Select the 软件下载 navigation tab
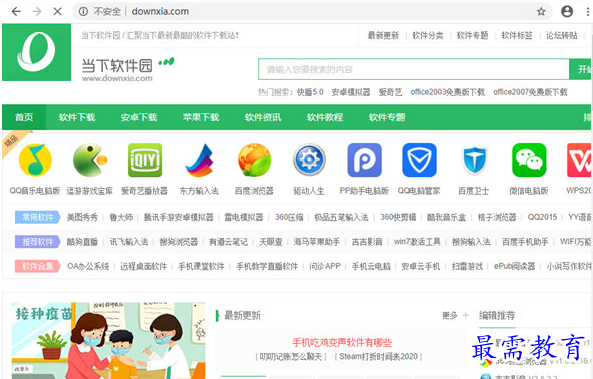Viewport: 593px width, 379px height. click(77, 117)
